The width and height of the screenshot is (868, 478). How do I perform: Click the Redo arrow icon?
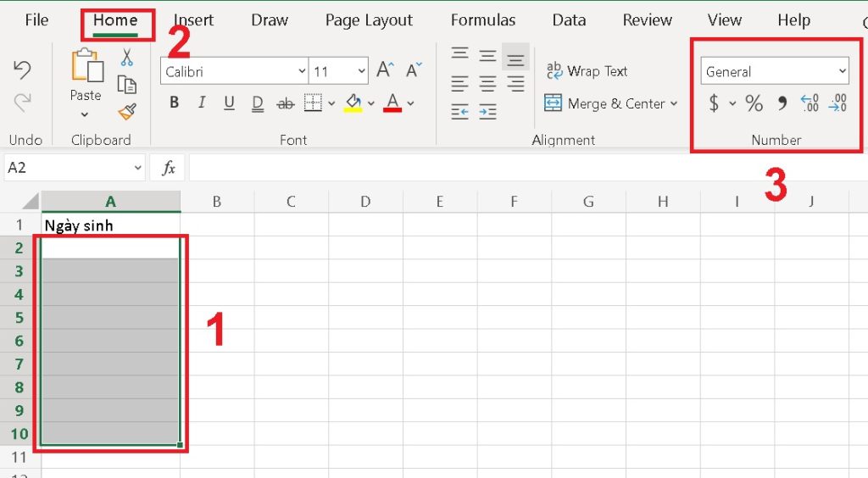click(22, 102)
